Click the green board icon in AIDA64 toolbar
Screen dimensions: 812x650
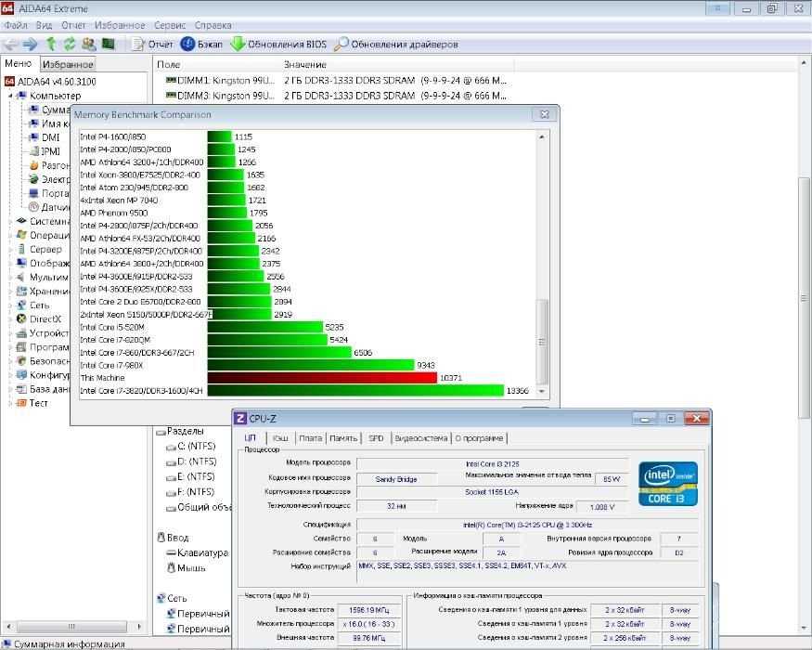coord(108,45)
